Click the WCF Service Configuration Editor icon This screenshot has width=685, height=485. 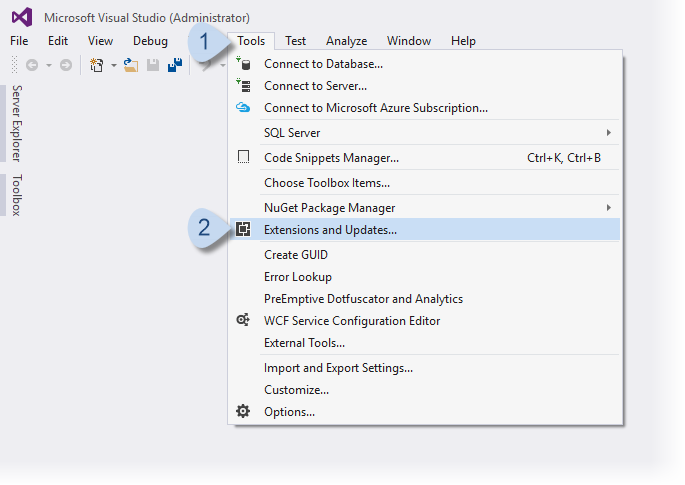pyautogui.click(x=243, y=321)
